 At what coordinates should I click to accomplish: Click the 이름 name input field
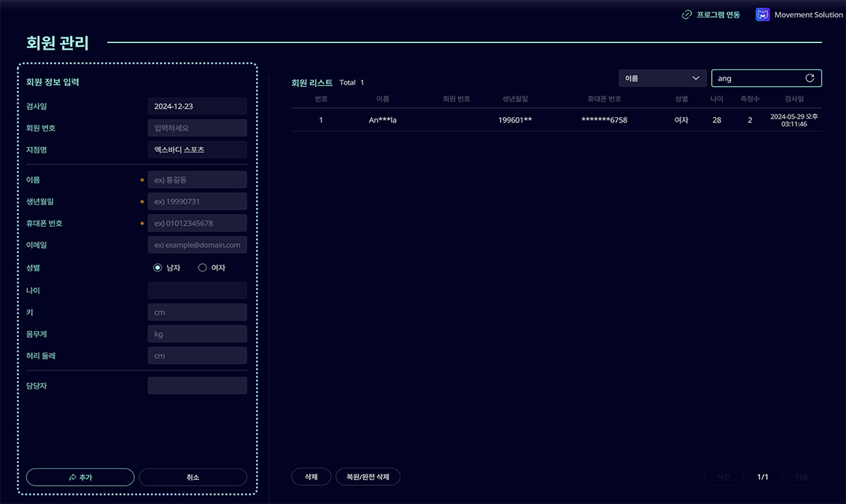[197, 180]
